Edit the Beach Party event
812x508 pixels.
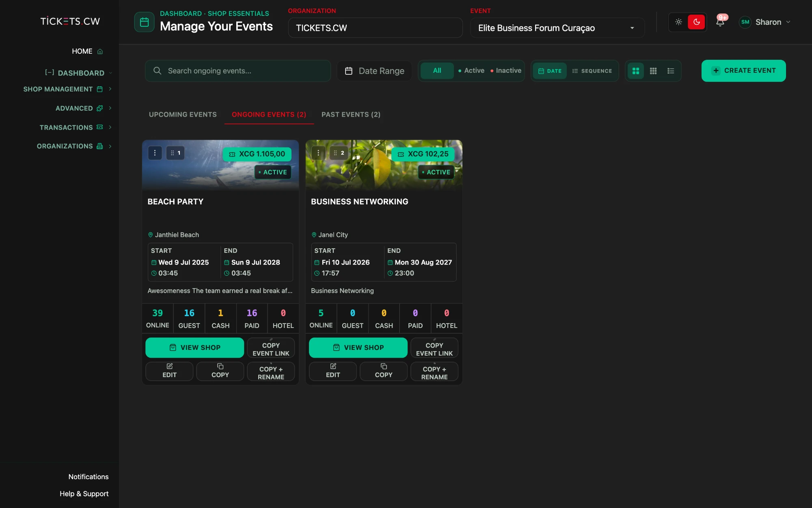click(x=169, y=371)
